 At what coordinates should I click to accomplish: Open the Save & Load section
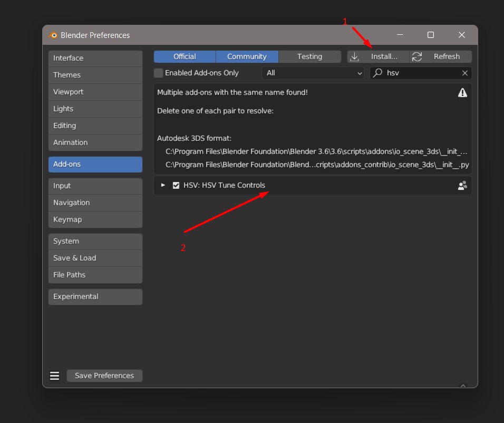pyautogui.click(x=95, y=258)
